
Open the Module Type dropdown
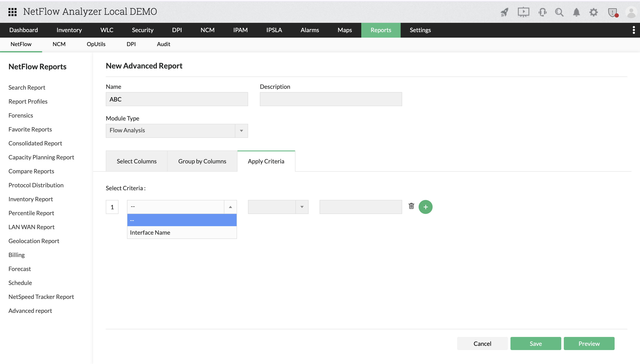coord(241,130)
